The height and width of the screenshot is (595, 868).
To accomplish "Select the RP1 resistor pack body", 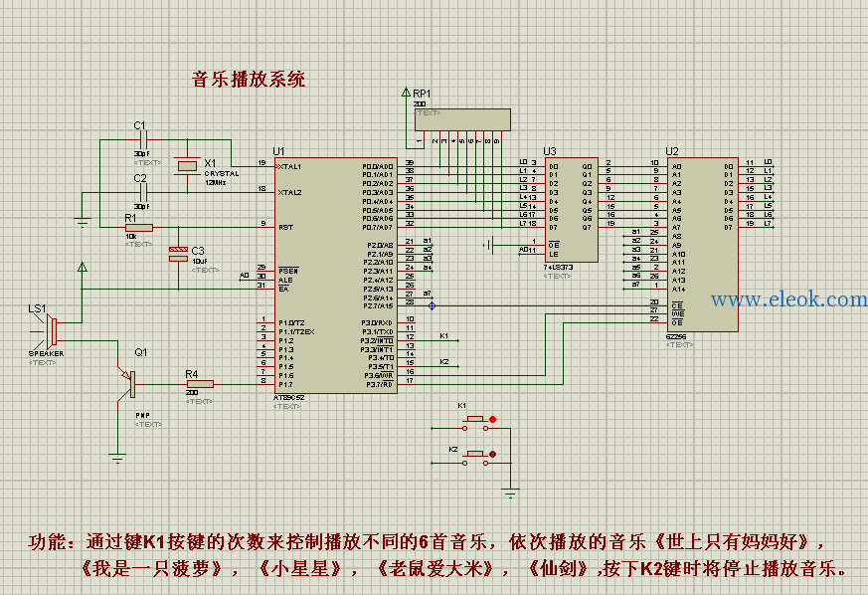I will click(462, 119).
